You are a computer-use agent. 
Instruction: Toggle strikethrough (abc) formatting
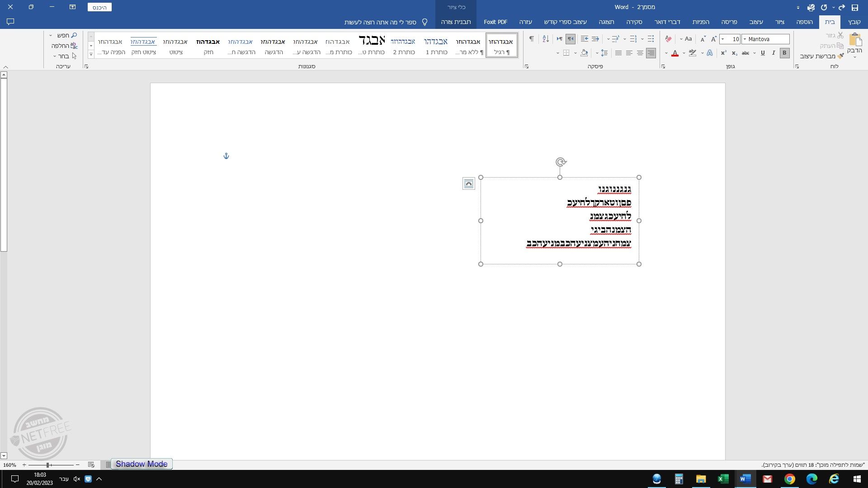click(745, 53)
